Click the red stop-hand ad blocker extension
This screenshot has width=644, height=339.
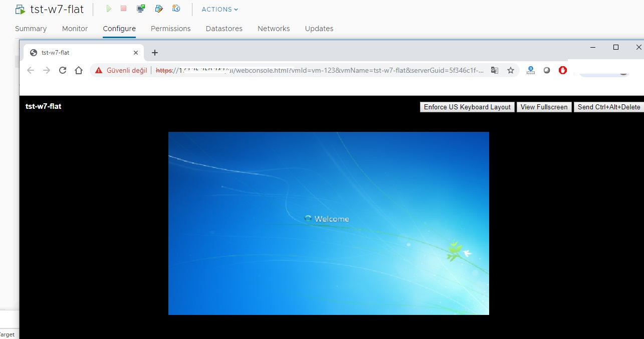coord(563,70)
